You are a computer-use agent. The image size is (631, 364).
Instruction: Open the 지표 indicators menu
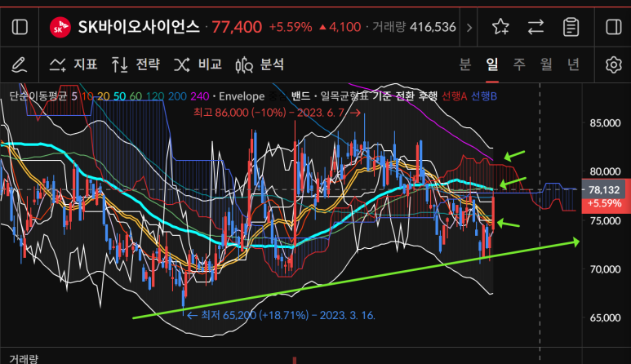73,64
